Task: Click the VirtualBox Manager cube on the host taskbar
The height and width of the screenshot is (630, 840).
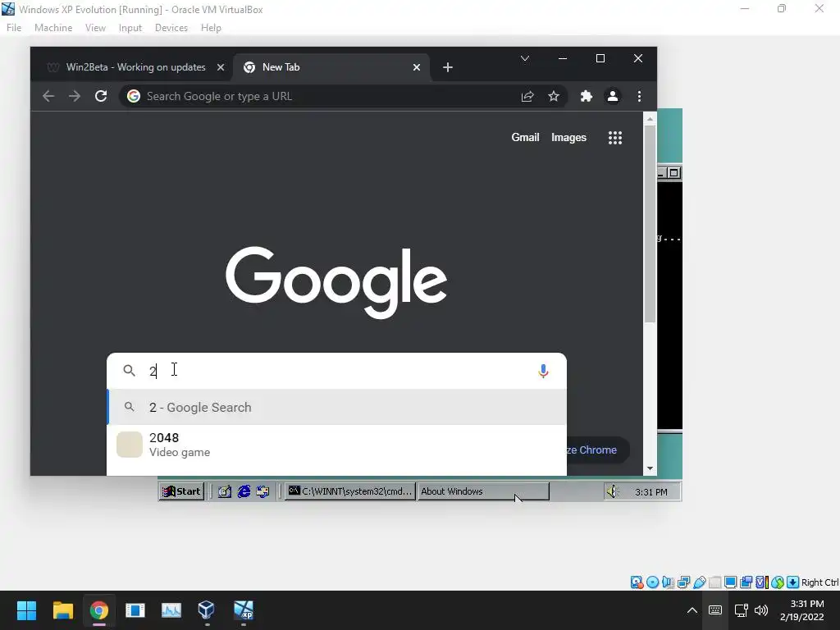Action: point(206,610)
